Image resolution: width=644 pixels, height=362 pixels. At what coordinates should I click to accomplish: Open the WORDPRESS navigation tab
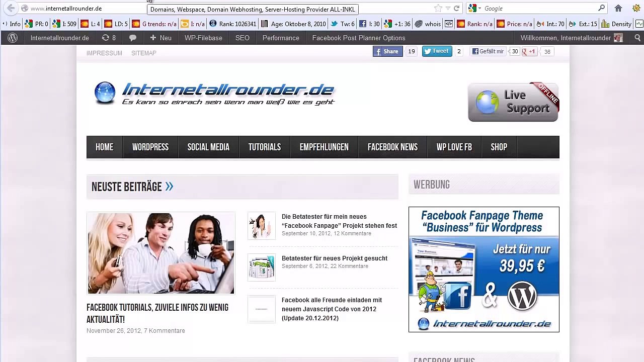click(150, 147)
